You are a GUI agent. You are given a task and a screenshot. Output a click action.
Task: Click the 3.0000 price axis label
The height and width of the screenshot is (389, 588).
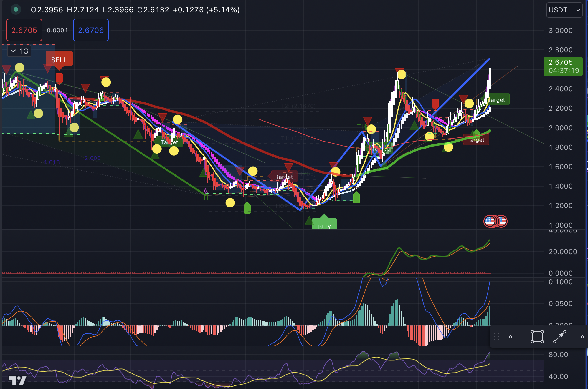[x=560, y=31]
